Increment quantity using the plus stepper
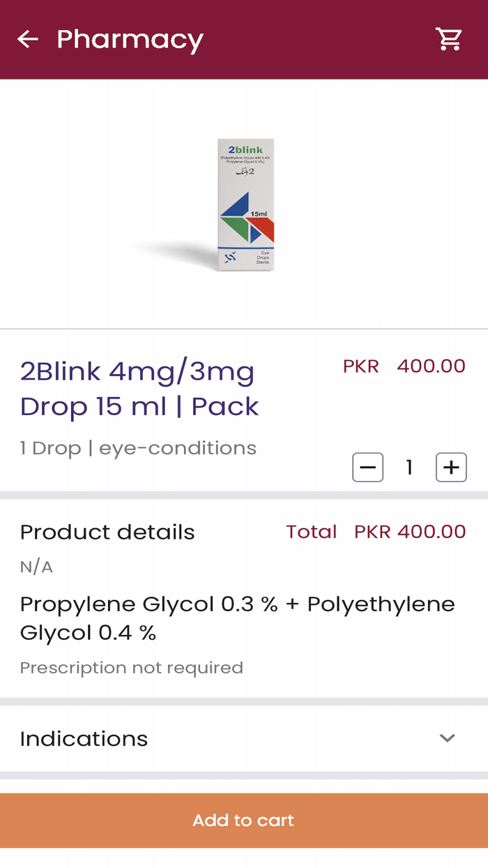The width and height of the screenshot is (488, 868). coord(451,467)
